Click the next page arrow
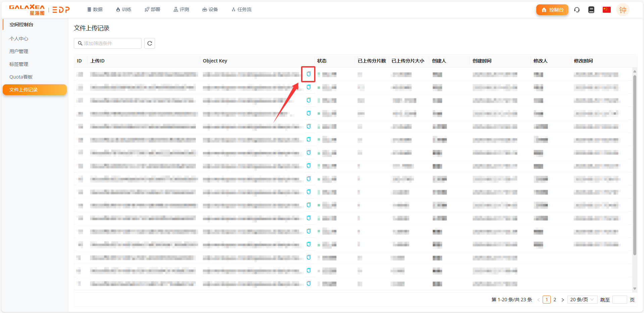 [x=563, y=300]
